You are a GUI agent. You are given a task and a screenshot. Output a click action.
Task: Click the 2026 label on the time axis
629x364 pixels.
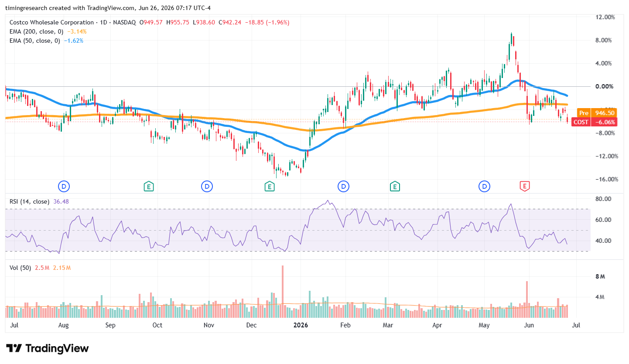[301, 325]
